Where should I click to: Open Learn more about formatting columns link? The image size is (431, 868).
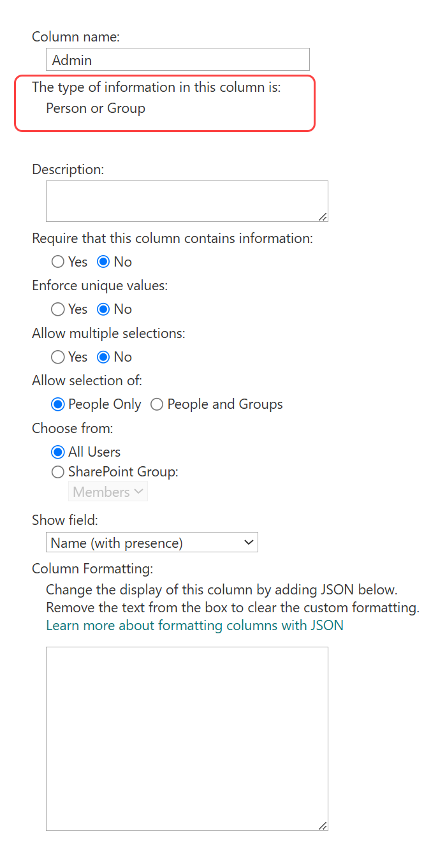[x=194, y=625]
